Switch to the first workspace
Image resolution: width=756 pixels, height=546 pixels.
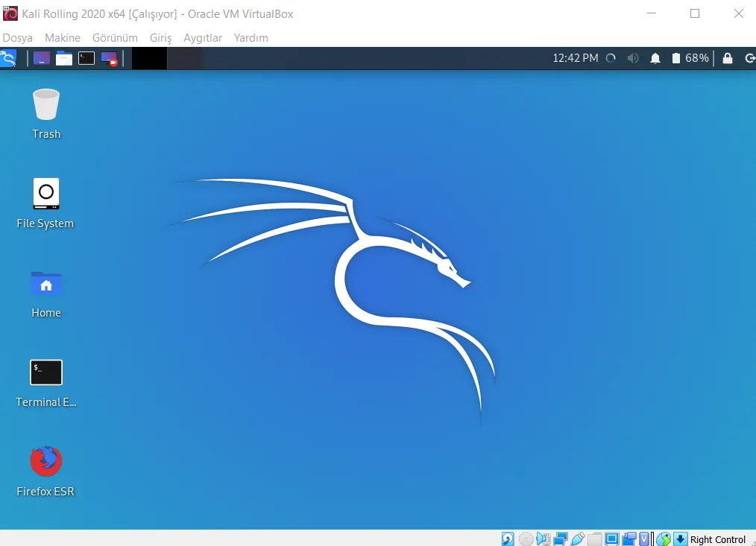pos(149,58)
